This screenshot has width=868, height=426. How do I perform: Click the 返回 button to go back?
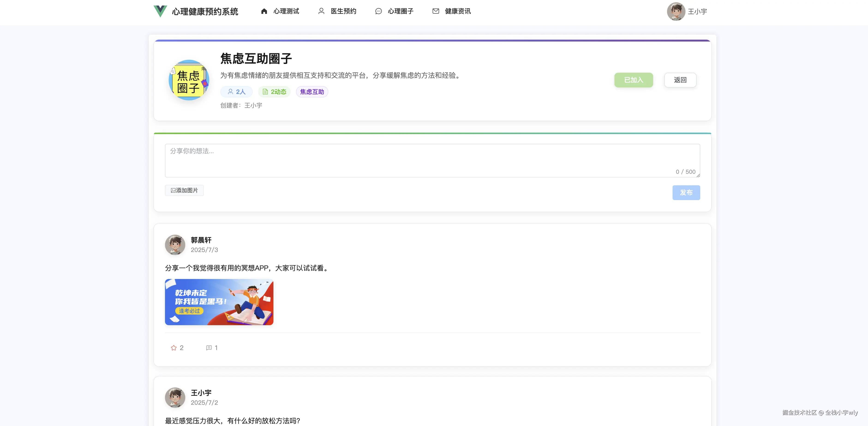pyautogui.click(x=680, y=80)
